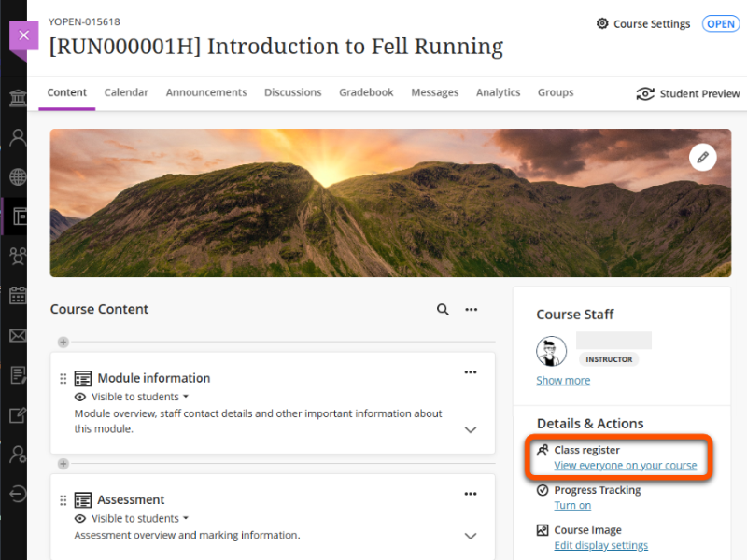Viewport: 747px width, 560px height.
Task: Click the drag handle beside Assessment
Action: point(63,500)
